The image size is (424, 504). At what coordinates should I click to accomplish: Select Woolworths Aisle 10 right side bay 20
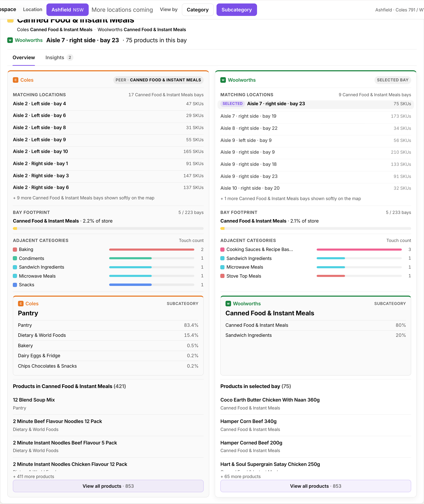pyautogui.click(x=316, y=188)
